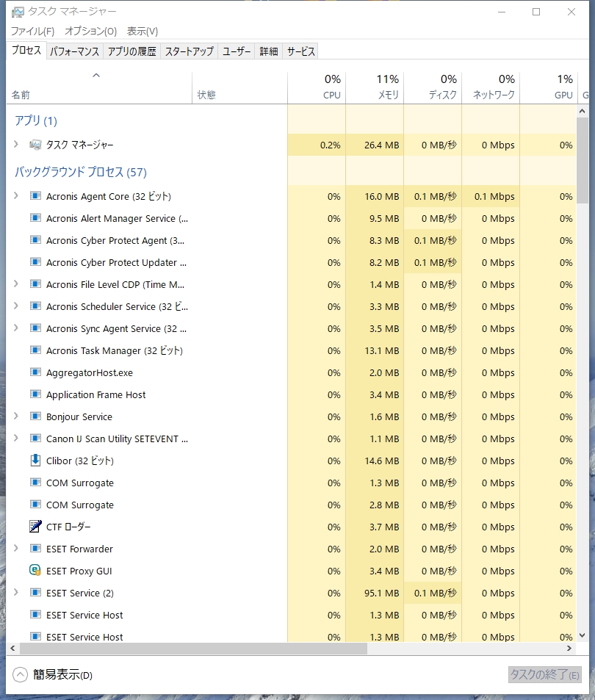Expand Acronis File Level CDP row
The height and width of the screenshot is (700, 595).
pos(16,284)
